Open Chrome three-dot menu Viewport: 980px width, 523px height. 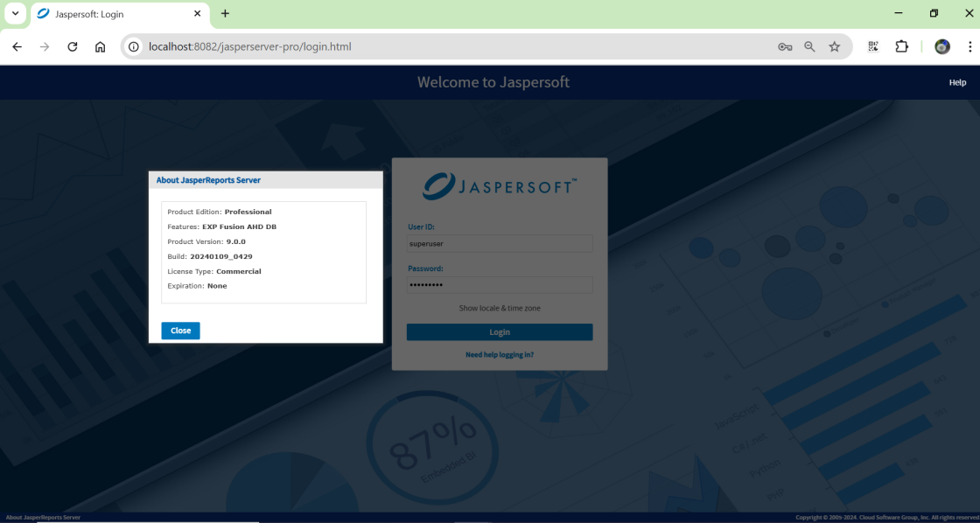coord(969,47)
